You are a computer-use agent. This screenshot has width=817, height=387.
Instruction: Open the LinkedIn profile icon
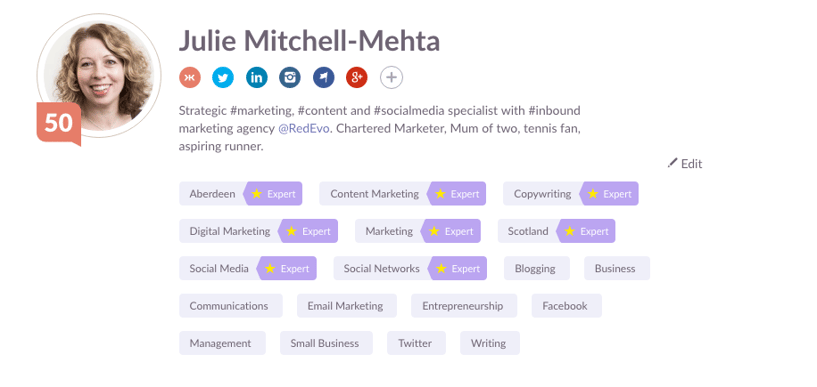click(256, 78)
